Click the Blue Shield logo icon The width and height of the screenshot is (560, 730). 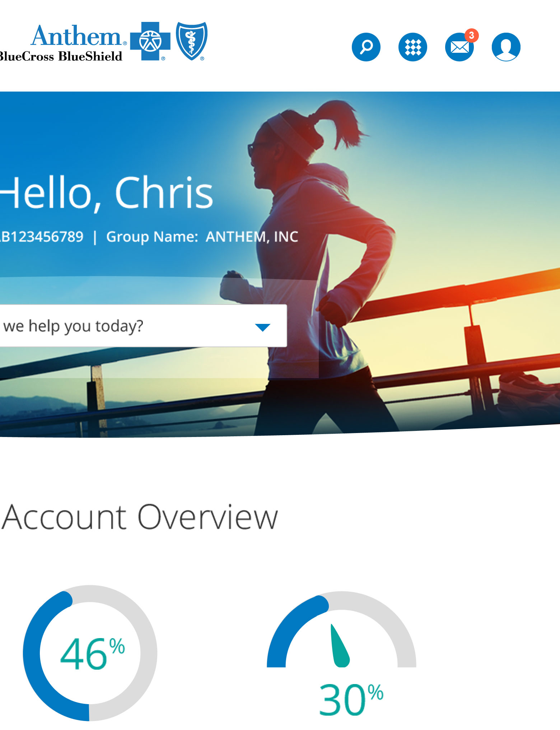pos(191,41)
